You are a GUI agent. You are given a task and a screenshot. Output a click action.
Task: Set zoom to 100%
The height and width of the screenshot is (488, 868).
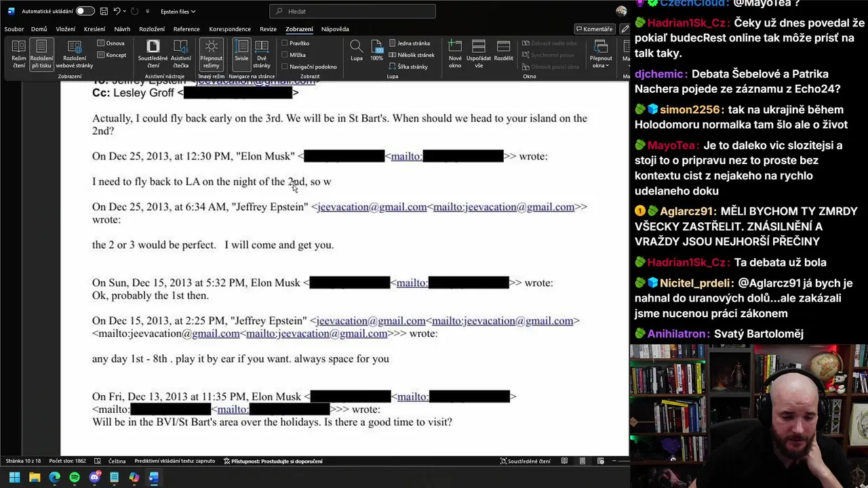(x=377, y=51)
